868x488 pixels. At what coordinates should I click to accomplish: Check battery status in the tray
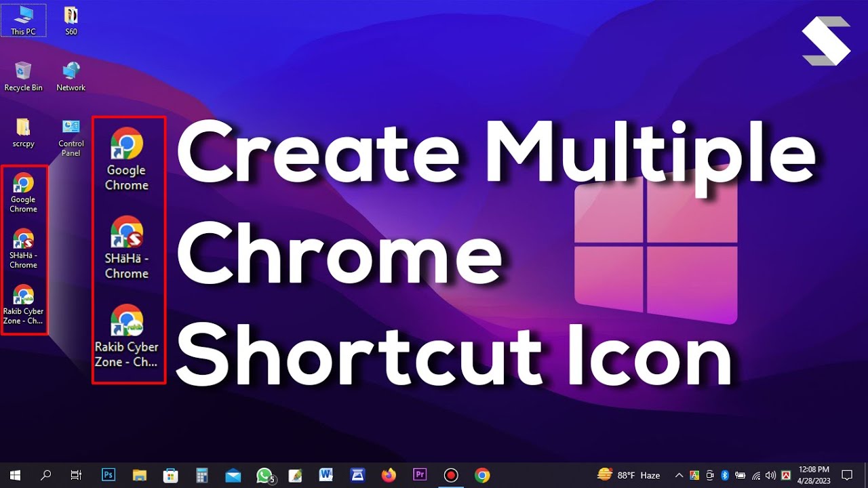pyautogui.click(x=740, y=475)
